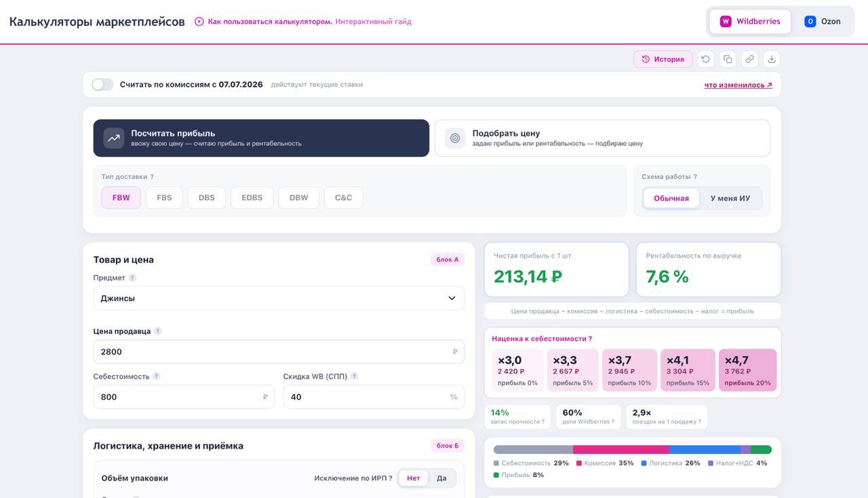Click the блок А badge
The height and width of the screenshot is (498, 868).
pos(448,260)
